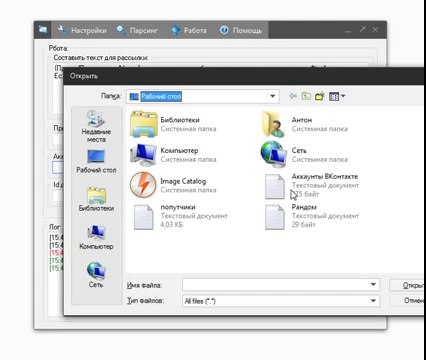This screenshot has height=360, width=426.
Task: Select the Image Catalog lightning icon
Action: pos(143,185)
